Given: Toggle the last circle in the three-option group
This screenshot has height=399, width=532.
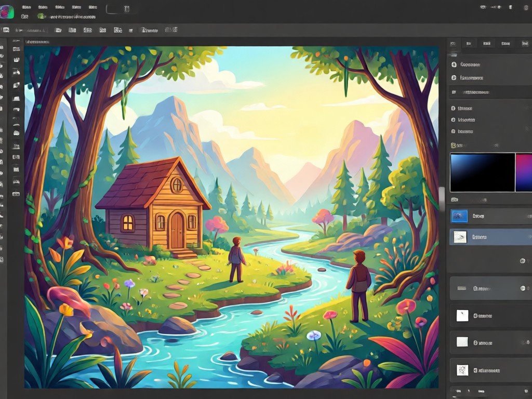Looking at the screenshot, I should tap(453, 131).
